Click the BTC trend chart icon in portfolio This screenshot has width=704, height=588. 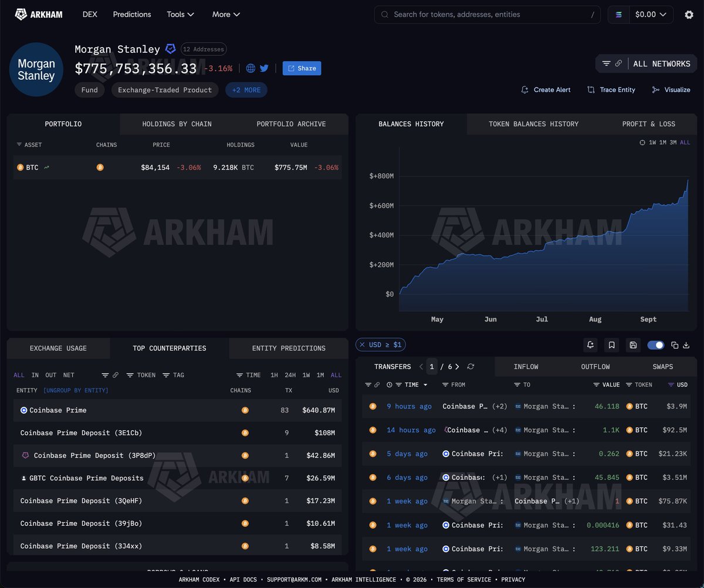coord(46,168)
